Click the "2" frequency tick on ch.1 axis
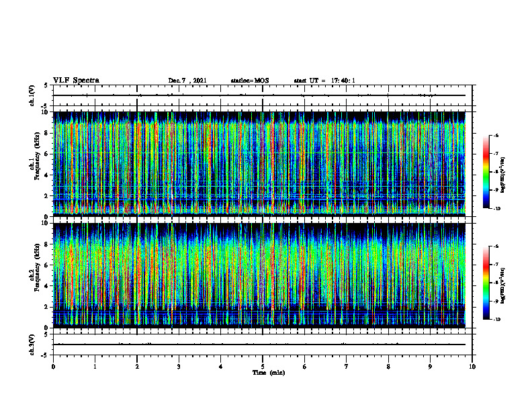The image size is (532, 411). click(x=48, y=195)
